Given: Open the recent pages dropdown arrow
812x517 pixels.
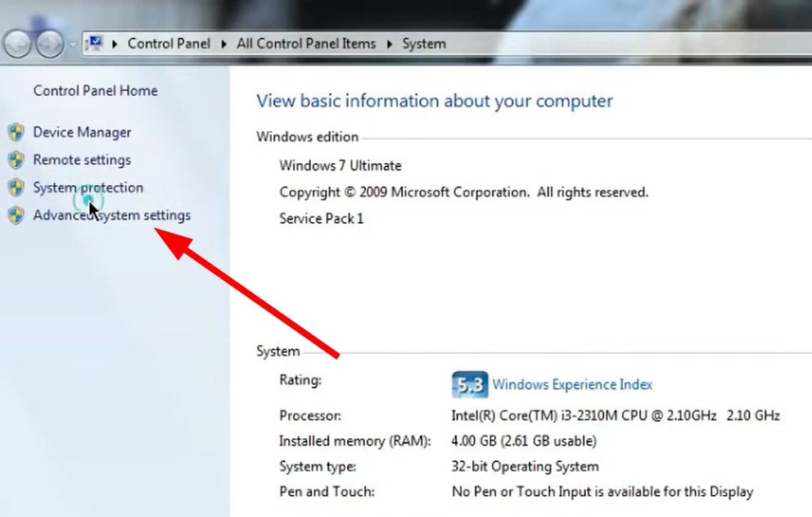Looking at the screenshot, I should click(x=73, y=44).
